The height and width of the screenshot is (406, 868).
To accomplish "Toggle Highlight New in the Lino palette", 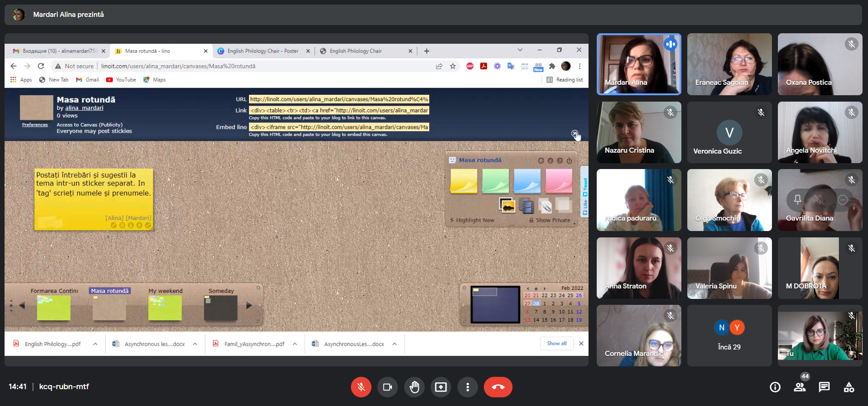I will point(474,220).
